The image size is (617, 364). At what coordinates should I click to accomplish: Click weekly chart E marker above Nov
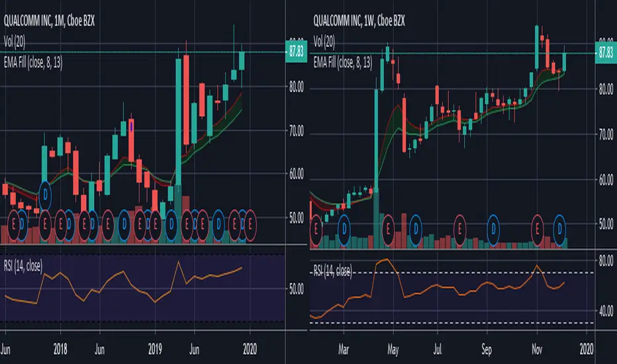[x=537, y=230]
